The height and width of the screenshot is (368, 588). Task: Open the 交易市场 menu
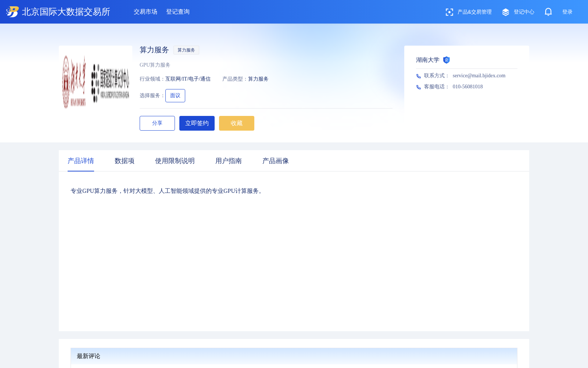146,12
